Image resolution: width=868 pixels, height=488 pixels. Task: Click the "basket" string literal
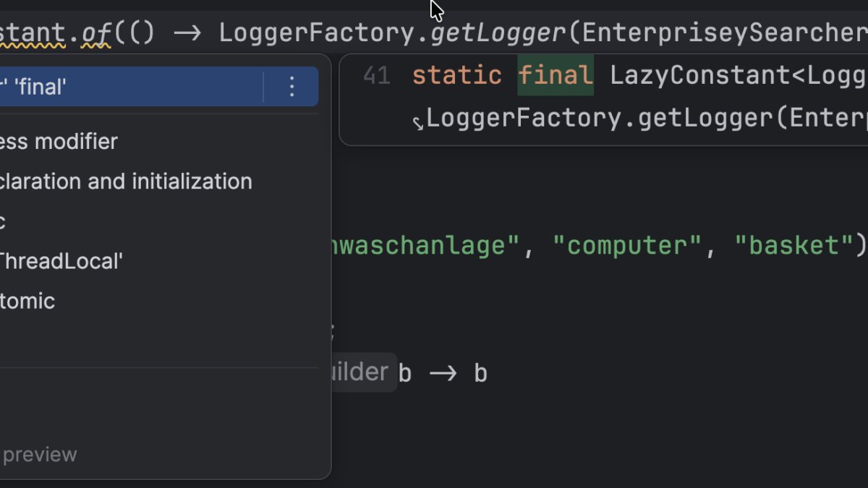pos(794,246)
